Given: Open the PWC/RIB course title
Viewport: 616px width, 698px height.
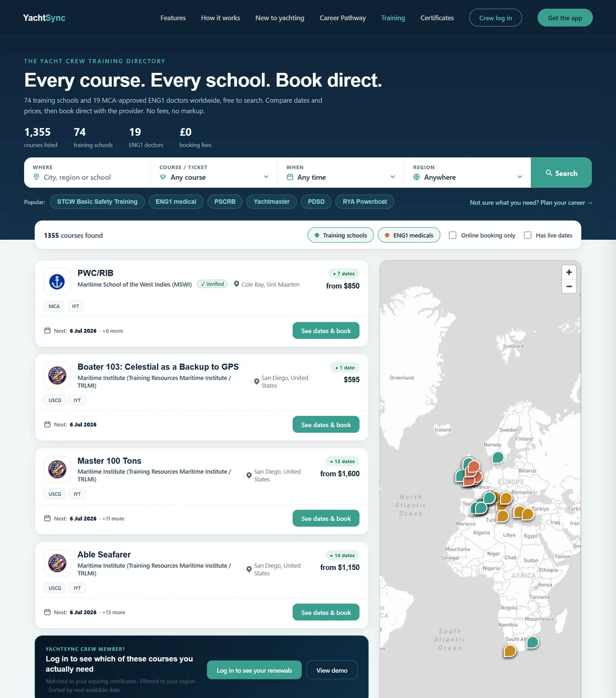Looking at the screenshot, I should tap(96, 273).
